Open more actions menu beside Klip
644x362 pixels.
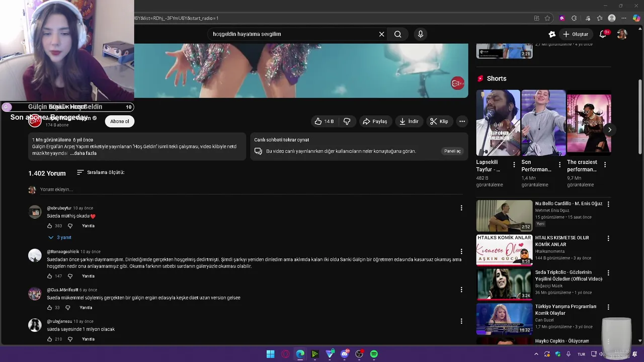click(462, 121)
